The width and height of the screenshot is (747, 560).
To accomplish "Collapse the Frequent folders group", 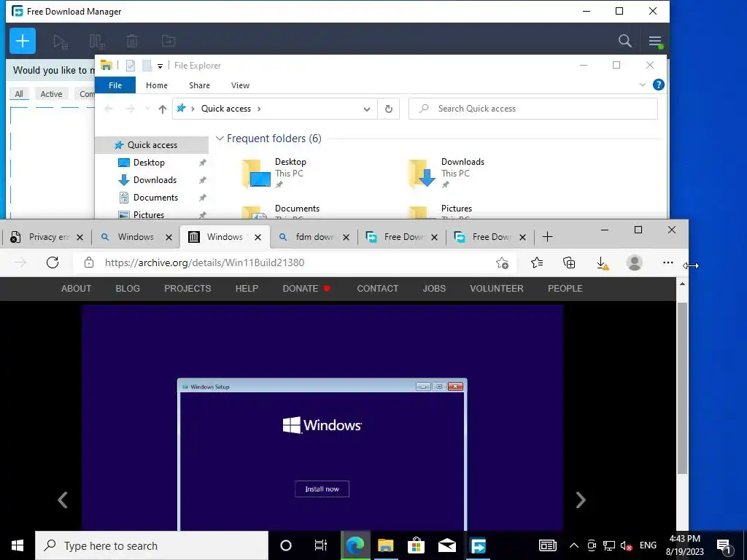I will (220, 139).
